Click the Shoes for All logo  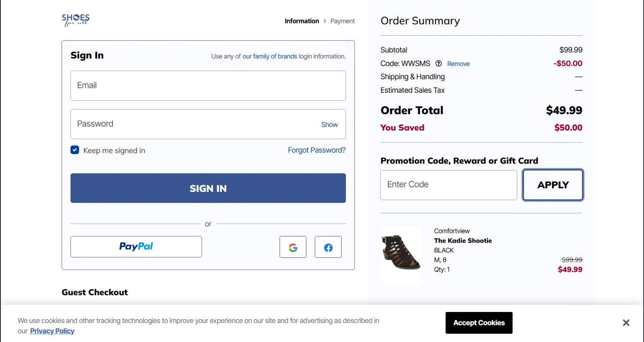pos(76,20)
